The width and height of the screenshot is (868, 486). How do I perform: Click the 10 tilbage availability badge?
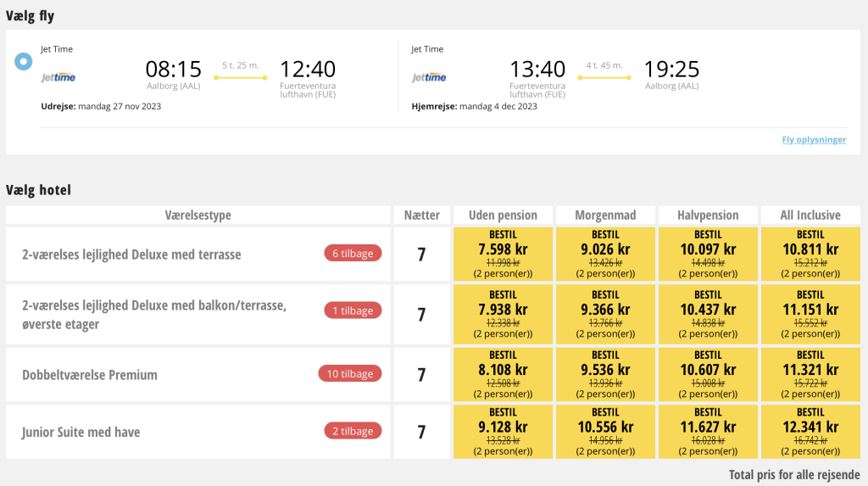350,373
